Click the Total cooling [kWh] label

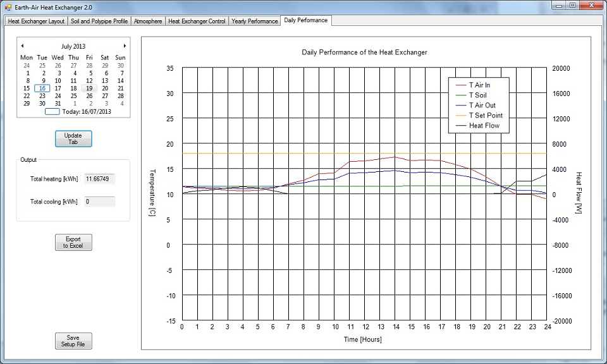[54, 202]
